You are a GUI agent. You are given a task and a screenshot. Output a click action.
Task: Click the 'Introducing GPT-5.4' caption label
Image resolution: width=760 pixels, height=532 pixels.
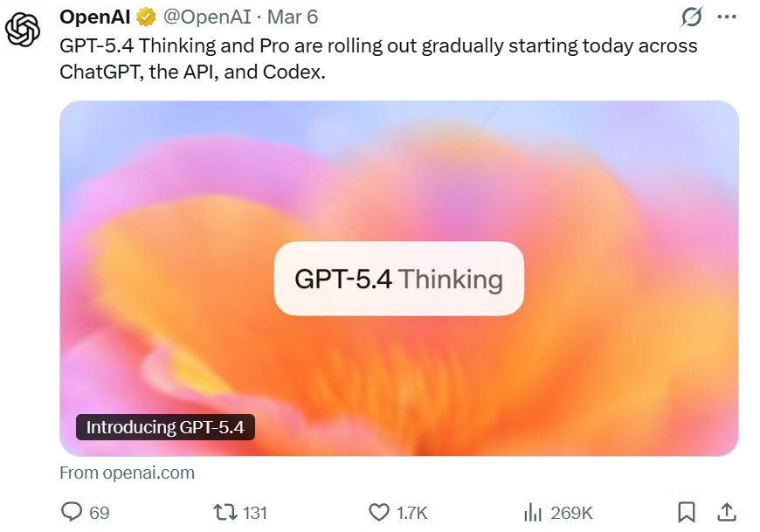[165, 427]
